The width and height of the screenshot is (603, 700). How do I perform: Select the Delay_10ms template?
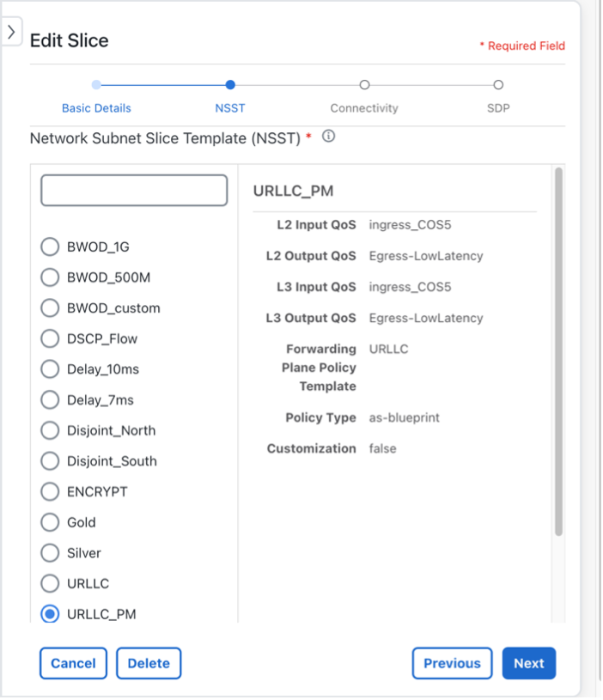coord(50,369)
